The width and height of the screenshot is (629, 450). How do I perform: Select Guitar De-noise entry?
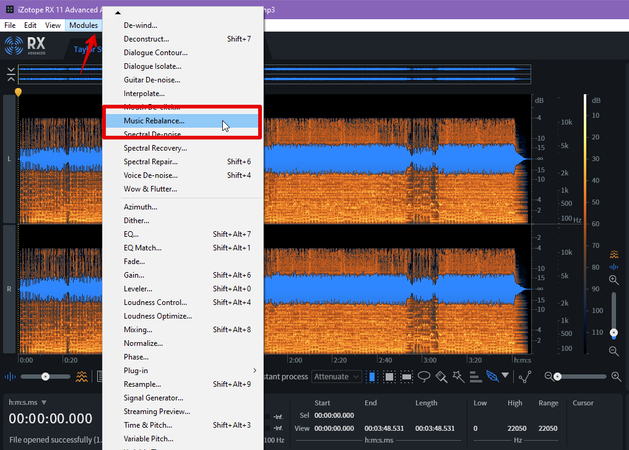[183, 80]
